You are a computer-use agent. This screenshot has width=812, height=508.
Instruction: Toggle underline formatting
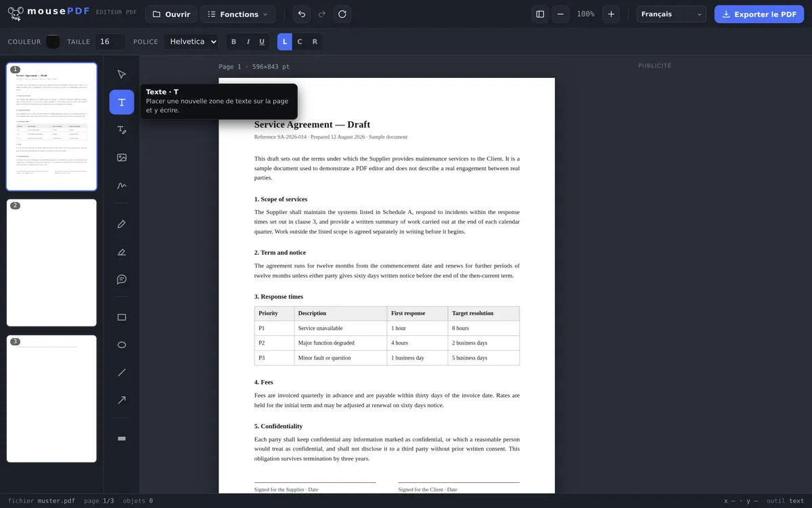coord(262,42)
